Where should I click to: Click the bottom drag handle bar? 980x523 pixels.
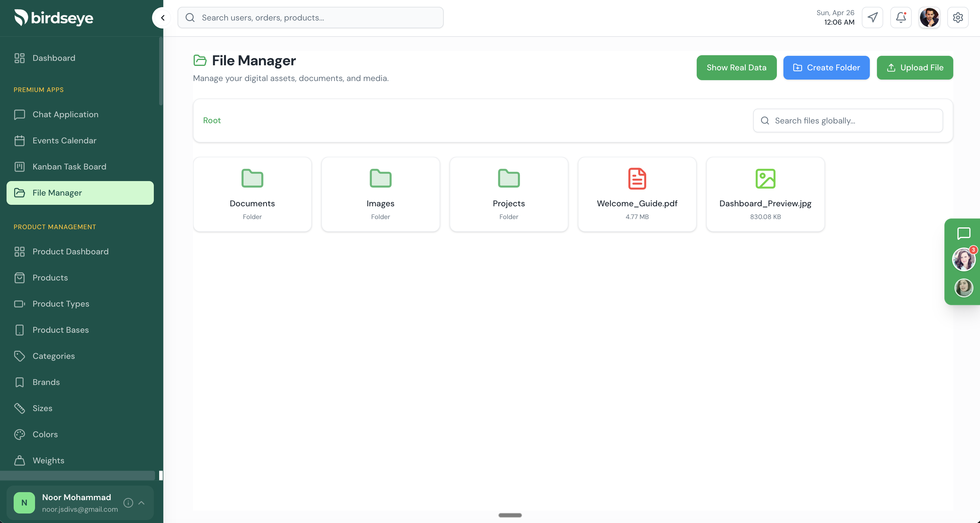click(510, 515)
